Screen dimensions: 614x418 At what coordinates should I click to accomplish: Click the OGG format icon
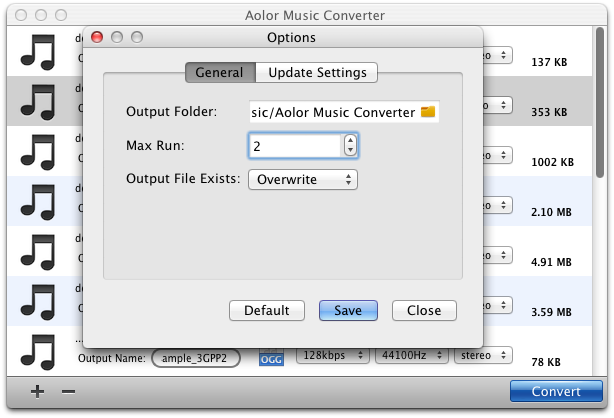click(x=271, y=357)
